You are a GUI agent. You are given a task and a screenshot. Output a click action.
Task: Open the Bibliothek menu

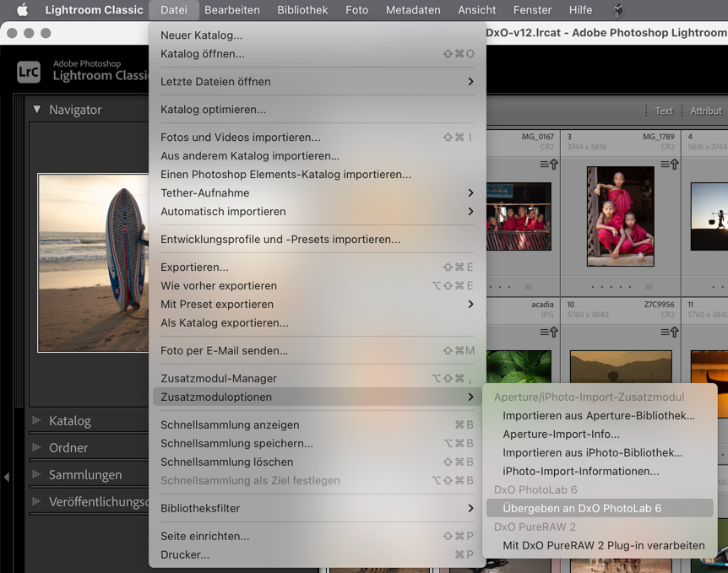click(302, 10)
